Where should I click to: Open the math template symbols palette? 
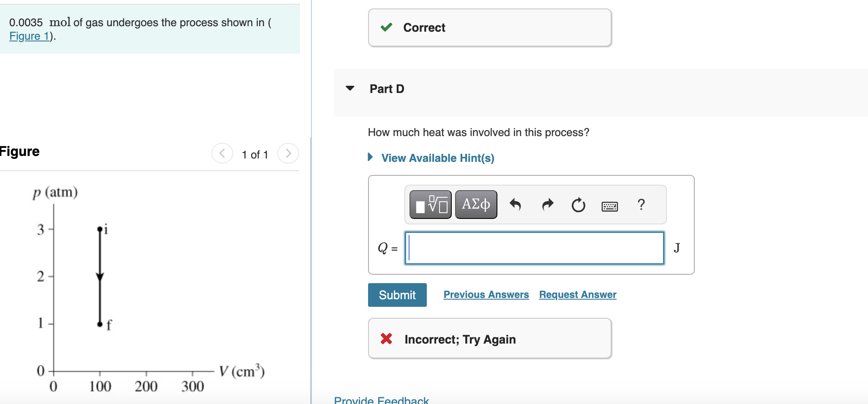click(x=430, y=205)
